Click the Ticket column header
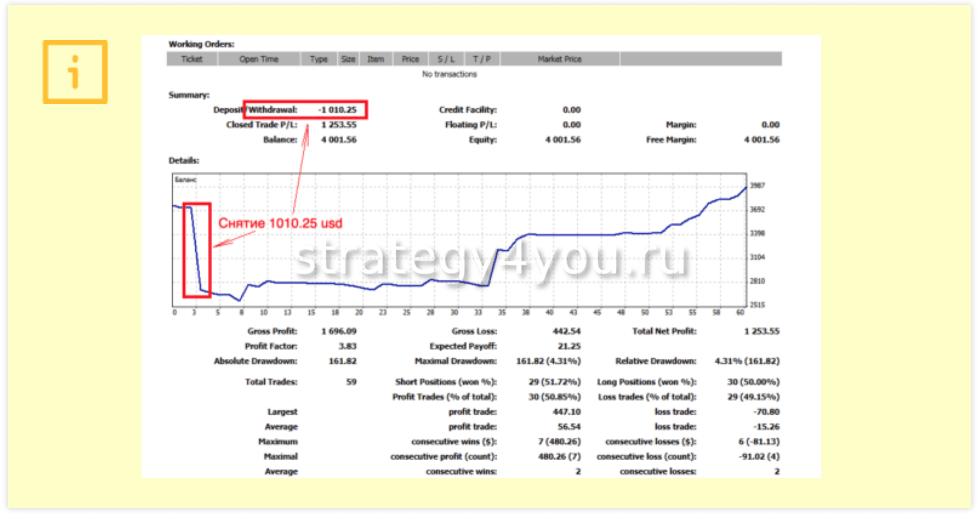Viewport: 980px width, 514px height. click(x=192, y=59)
